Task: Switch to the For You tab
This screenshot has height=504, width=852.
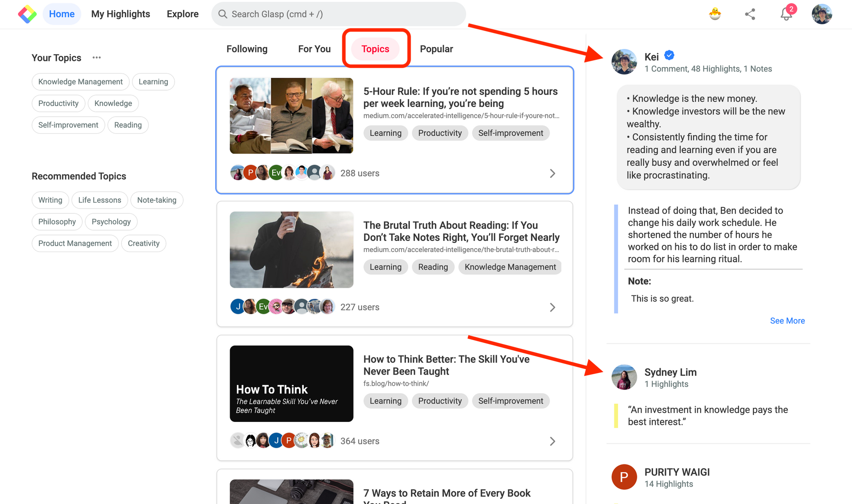Action: click(x=314, y=49)
